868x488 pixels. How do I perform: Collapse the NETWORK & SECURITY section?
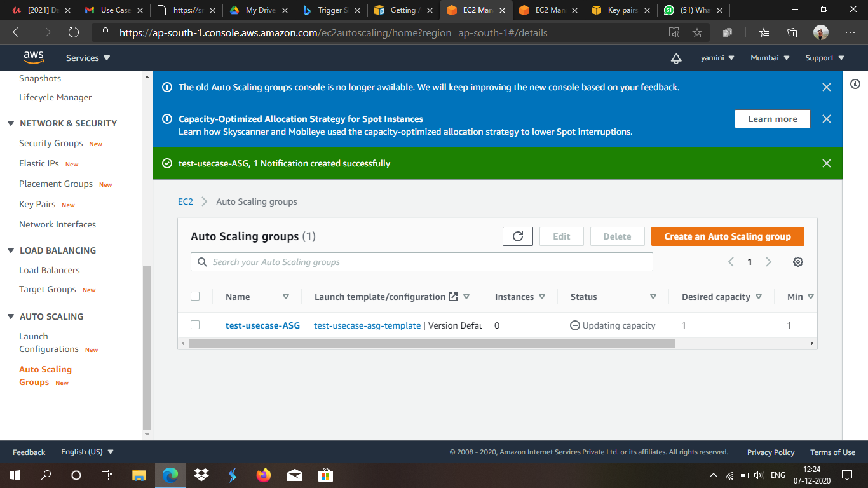11,123
